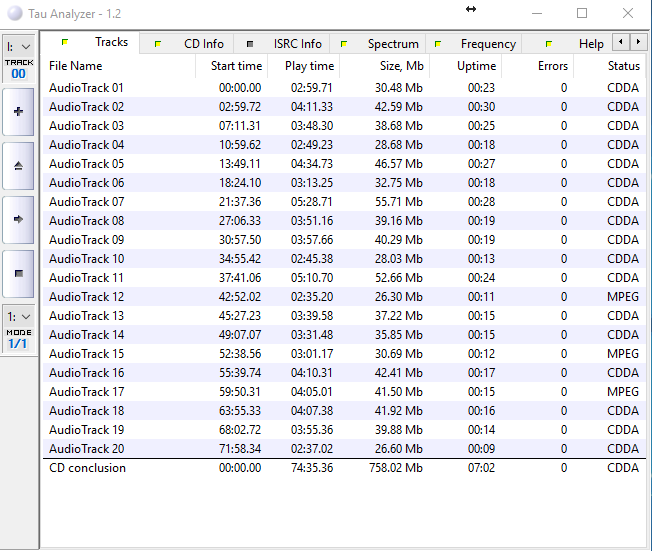Screen dimensions: 652x551
Task: Open the ISRC Info tab
Action: [282, 44]
